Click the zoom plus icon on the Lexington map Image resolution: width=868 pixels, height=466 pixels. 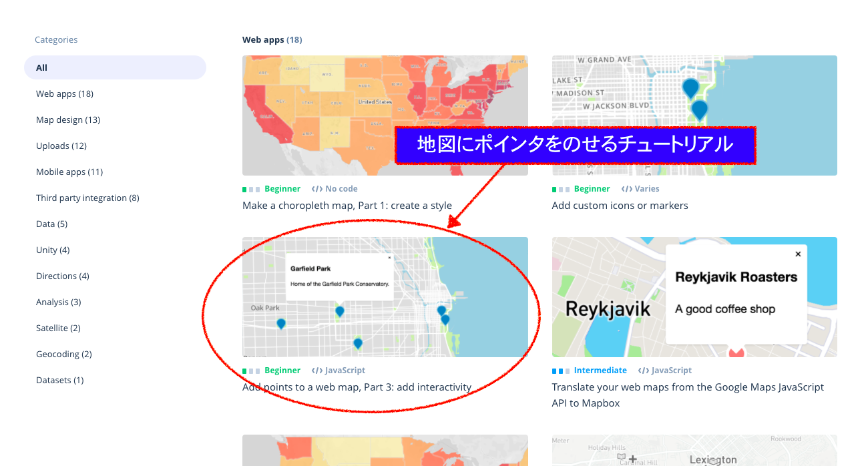(x=632, y=458)
